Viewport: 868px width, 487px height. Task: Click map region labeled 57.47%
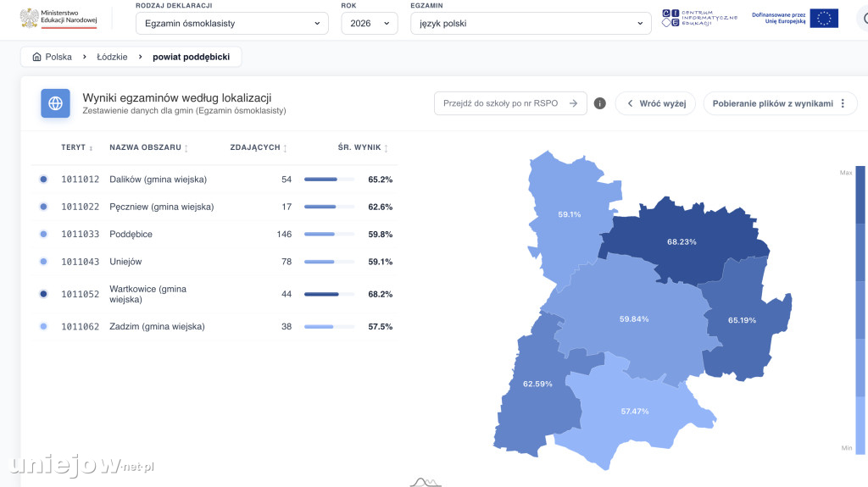(x=634, y=411)
